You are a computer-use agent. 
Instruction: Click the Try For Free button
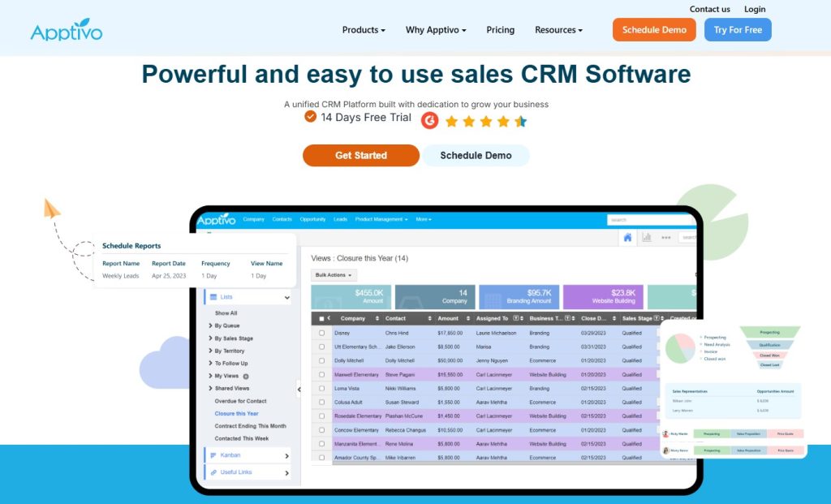pyautogui.click(x=738, y=30)
